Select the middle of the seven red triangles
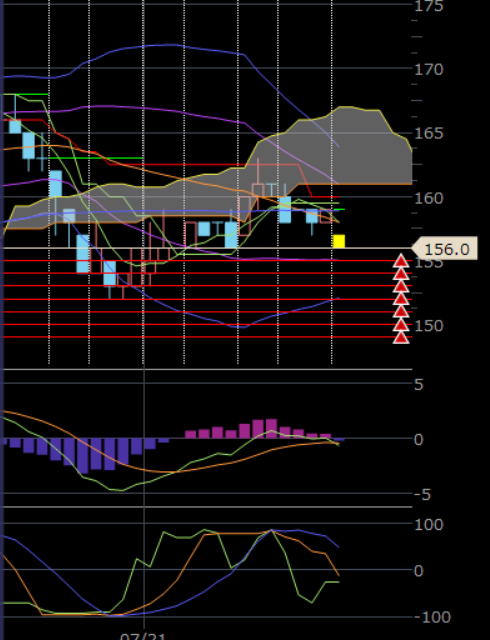This screenshot has height=640, width=490. [x=401, y=299]
